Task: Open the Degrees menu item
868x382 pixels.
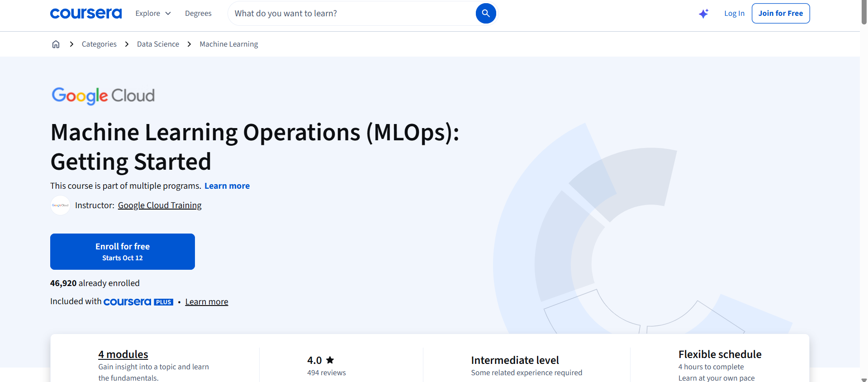Action: (198, 14)
